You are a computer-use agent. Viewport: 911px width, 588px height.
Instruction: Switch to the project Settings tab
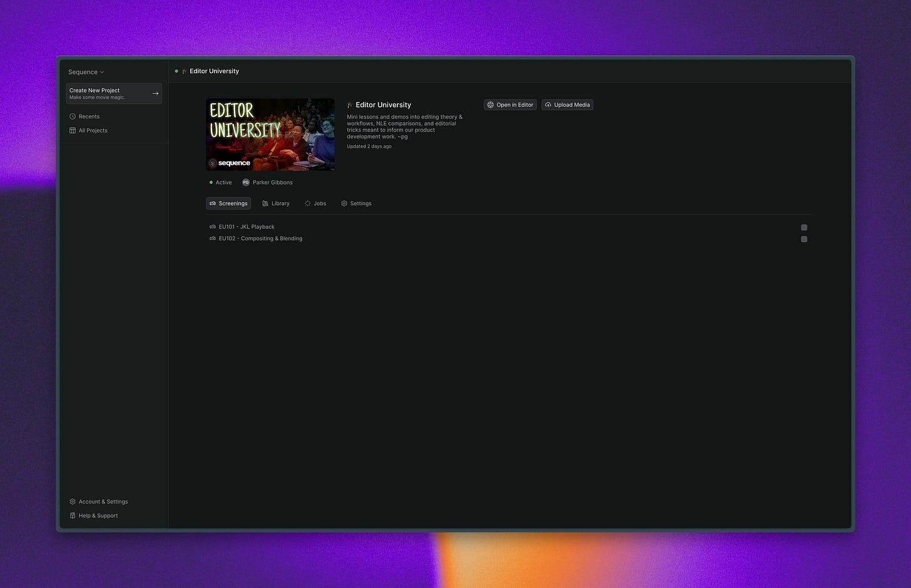(356, 203)
